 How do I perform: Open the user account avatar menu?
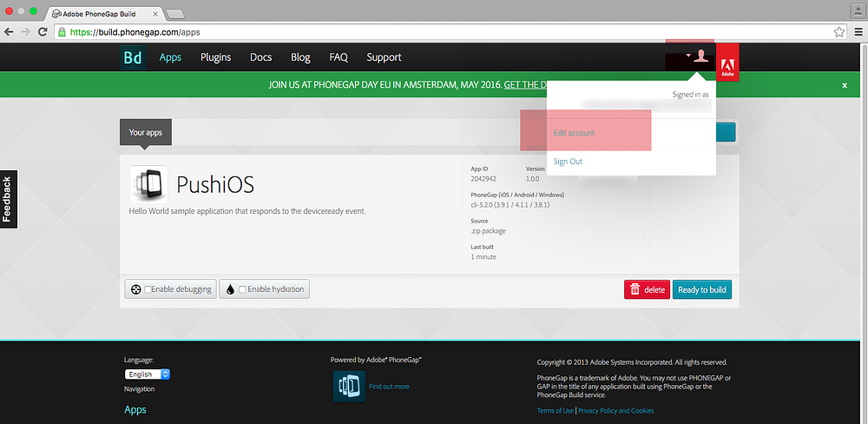coord(700,56)
